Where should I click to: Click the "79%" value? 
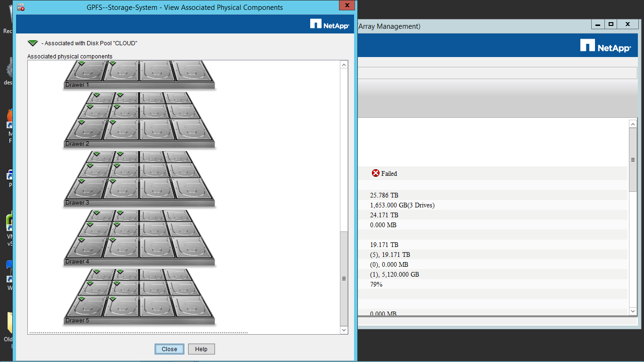(x=376, y=284)
